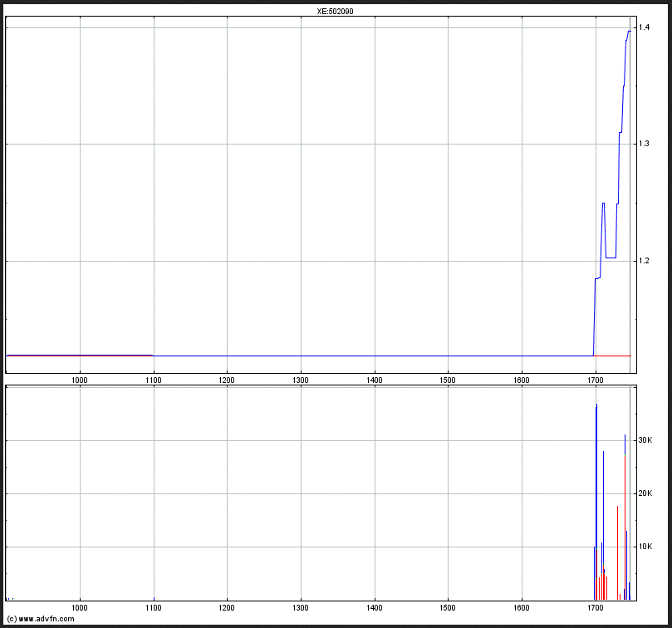Click the 1000 time label under the volume chart

(x=79, y=608)
